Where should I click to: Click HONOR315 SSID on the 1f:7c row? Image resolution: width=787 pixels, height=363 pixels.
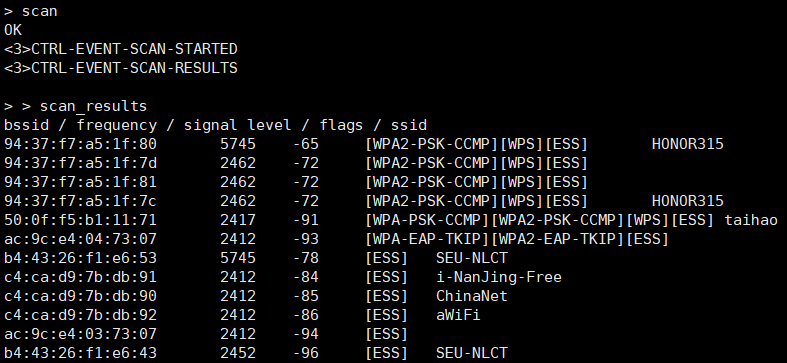click(x=688, y=201)
